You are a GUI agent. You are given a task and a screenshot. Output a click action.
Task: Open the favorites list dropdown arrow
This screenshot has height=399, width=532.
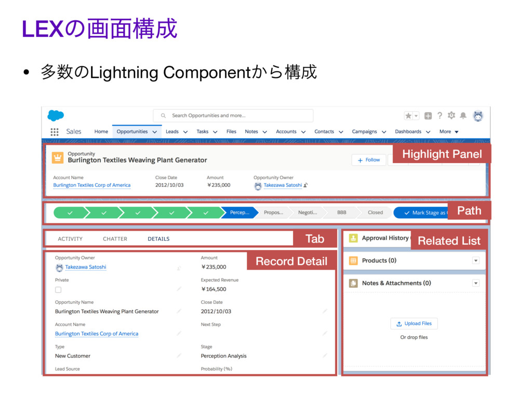[416, 116]
